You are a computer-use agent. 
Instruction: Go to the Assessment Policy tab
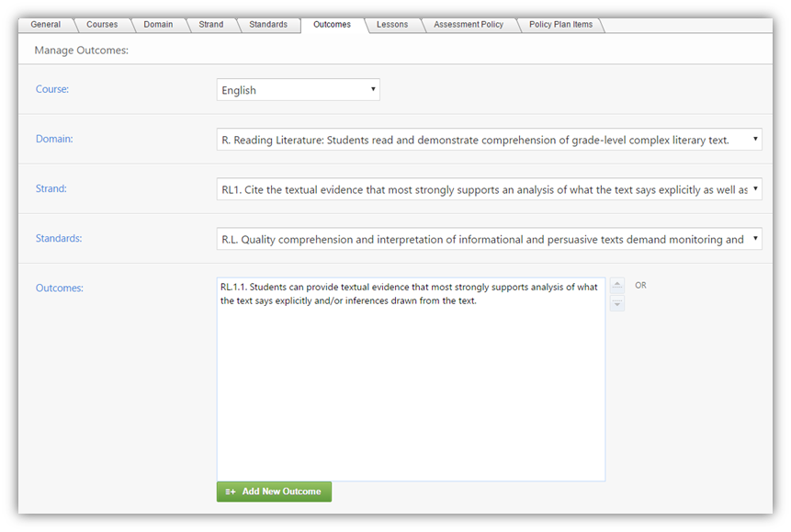coord(469,25)
